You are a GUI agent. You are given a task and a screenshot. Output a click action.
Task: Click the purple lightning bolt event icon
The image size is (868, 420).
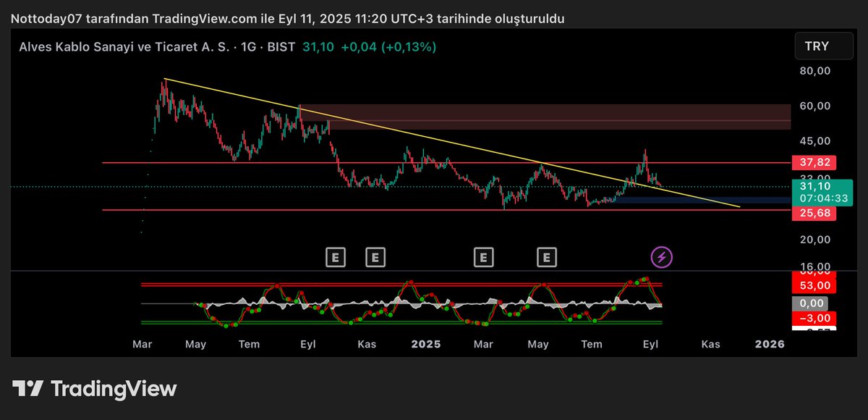663,256
